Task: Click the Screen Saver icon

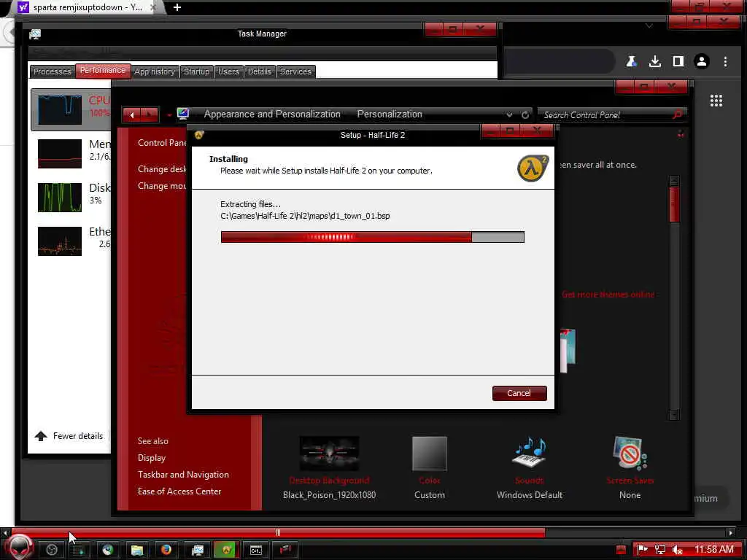Action: pos(630,452)
